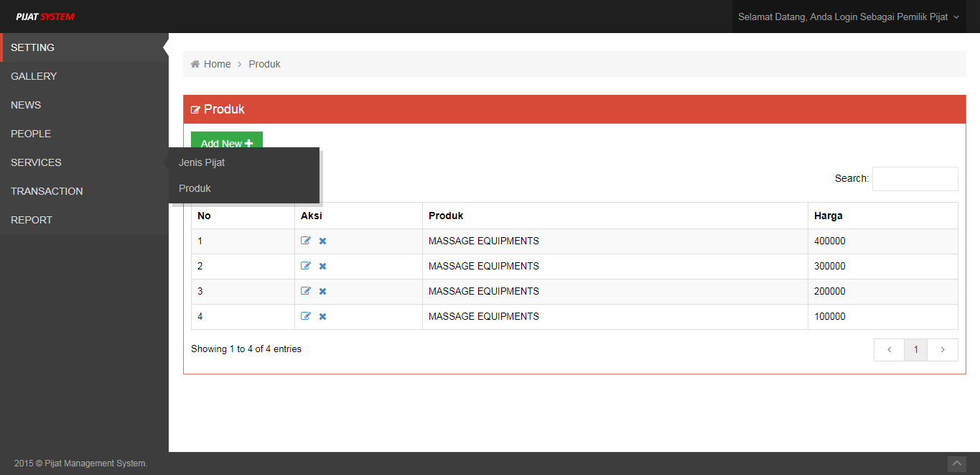The image size is (980, 475).
Task: Remove the product priced 200000
Action: click(x=322, y=292)
